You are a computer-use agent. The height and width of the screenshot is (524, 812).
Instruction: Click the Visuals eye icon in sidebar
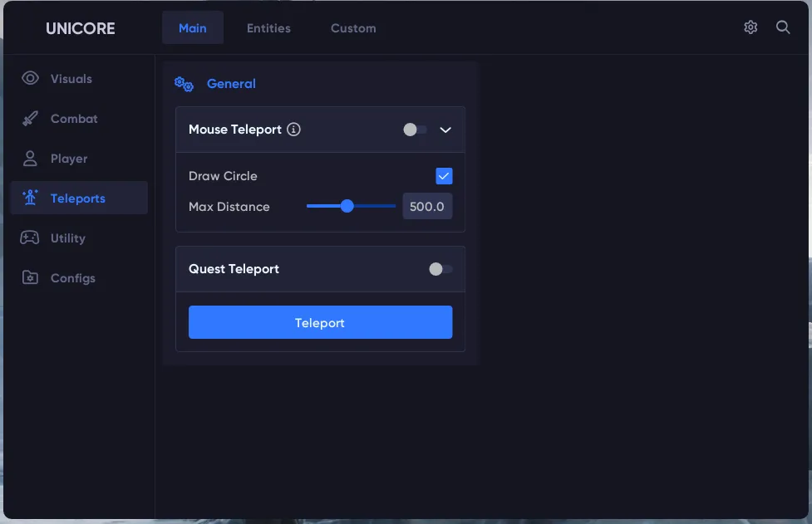point(31,79)
